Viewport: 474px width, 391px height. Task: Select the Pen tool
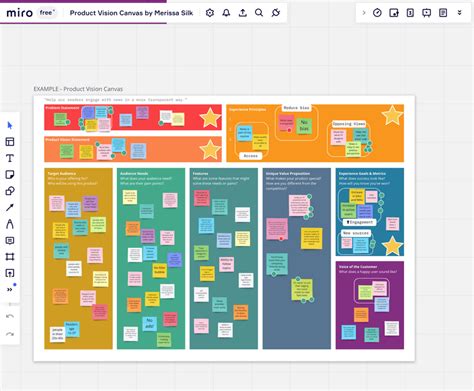click(x=10, y=224)
